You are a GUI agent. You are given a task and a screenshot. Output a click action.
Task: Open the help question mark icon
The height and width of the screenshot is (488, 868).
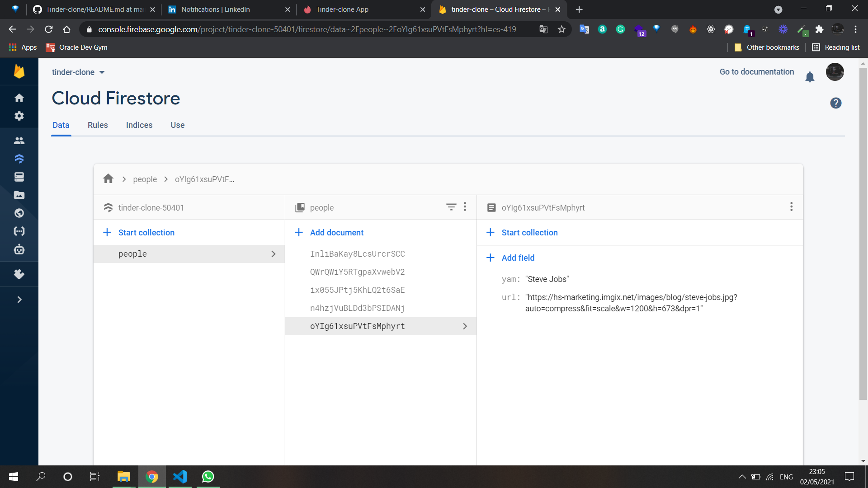[835, 103]
